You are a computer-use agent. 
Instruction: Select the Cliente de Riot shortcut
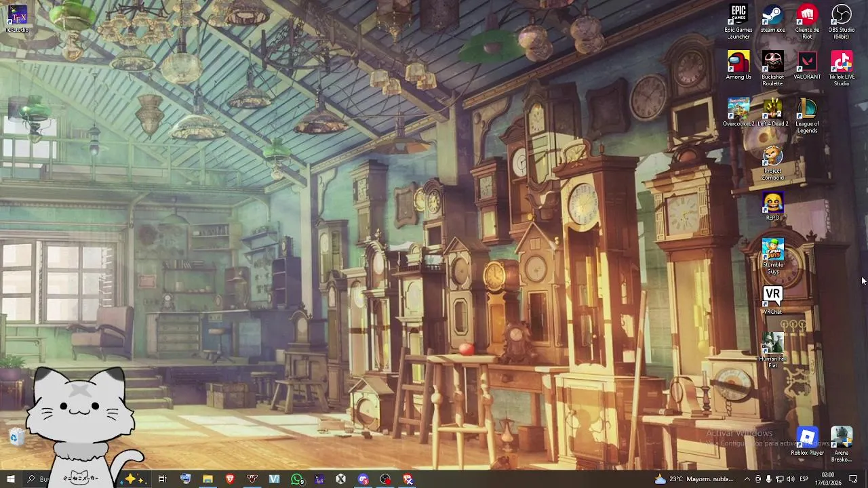pos(807,22)
